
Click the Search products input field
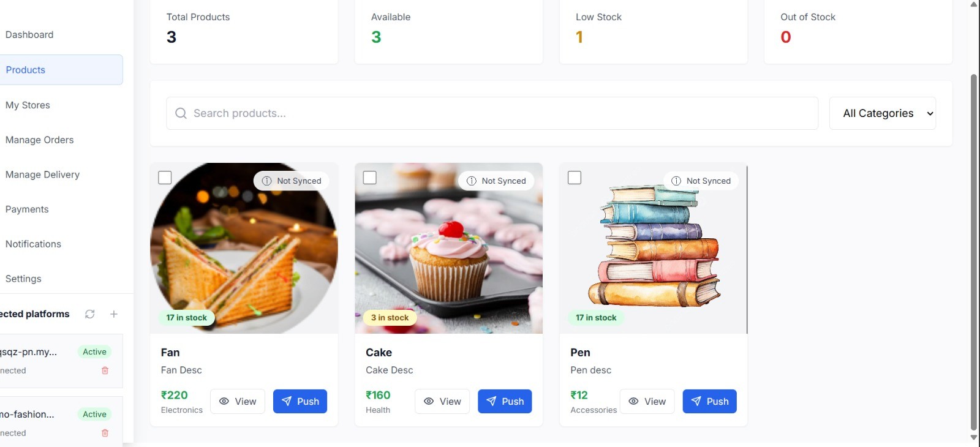coord(492,113)
